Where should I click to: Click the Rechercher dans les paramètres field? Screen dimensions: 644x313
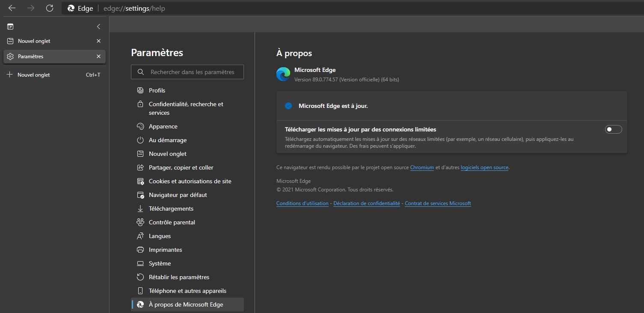point(193,72)
